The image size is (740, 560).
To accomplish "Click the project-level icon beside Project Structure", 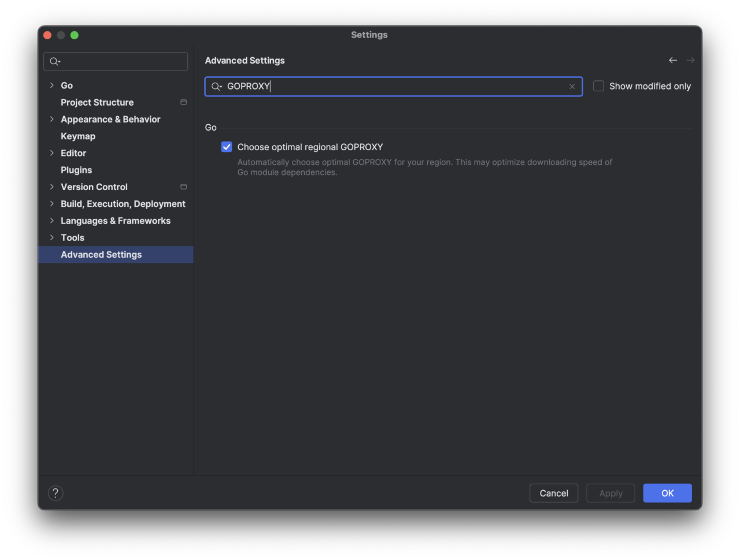I will coord(183,102).
